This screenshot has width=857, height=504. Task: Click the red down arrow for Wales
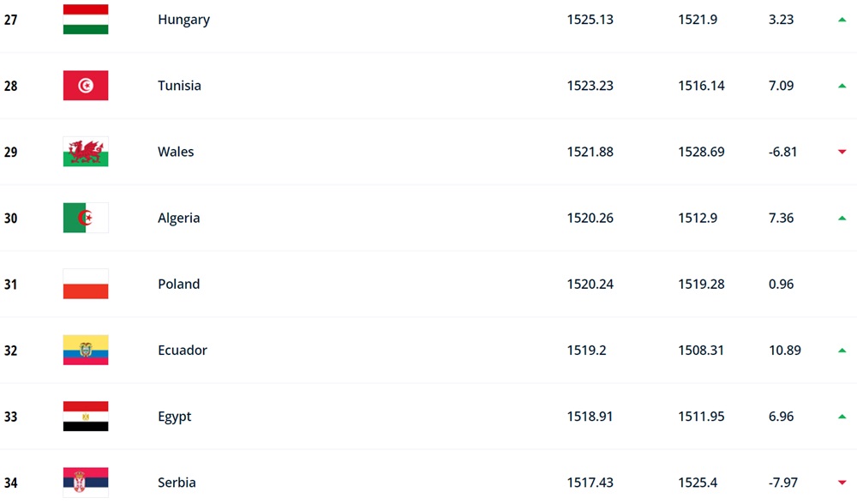[842, 152]
